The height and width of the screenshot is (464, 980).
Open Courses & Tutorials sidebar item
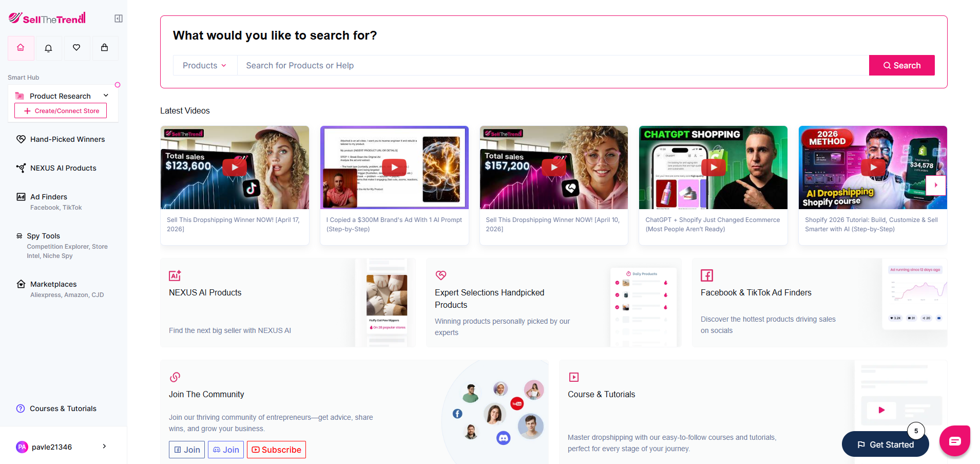[63, 409]
